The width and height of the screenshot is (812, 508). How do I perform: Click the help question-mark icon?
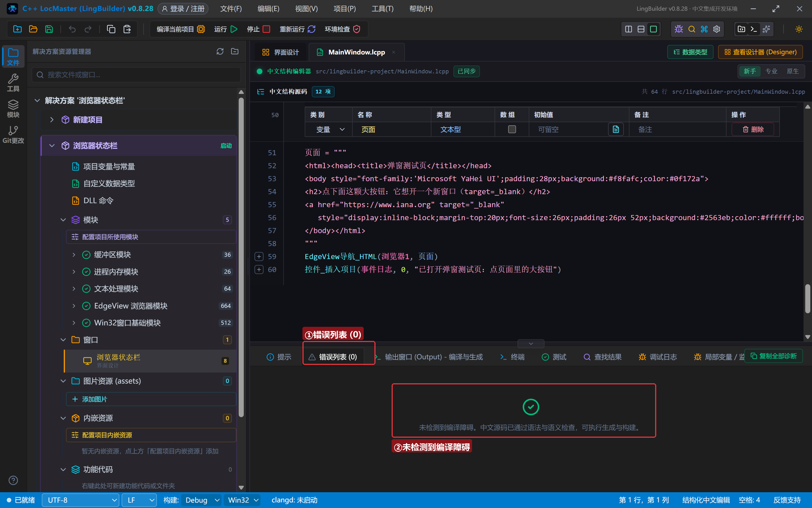click(13, 480)
